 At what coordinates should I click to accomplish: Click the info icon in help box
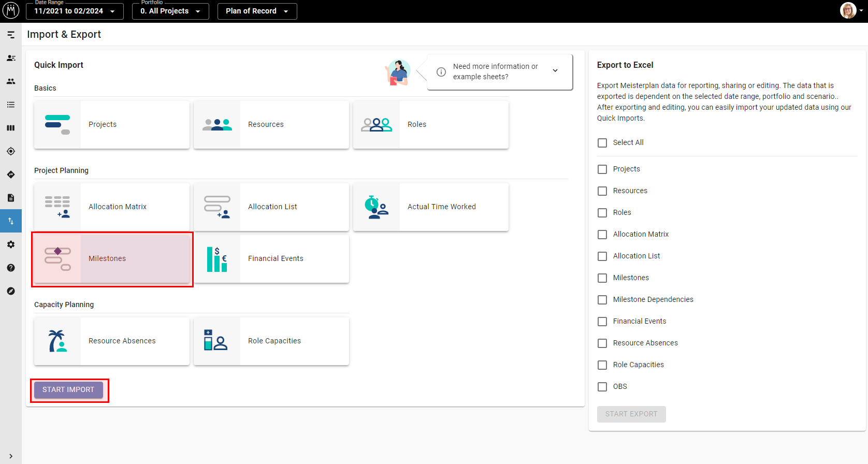441,72
